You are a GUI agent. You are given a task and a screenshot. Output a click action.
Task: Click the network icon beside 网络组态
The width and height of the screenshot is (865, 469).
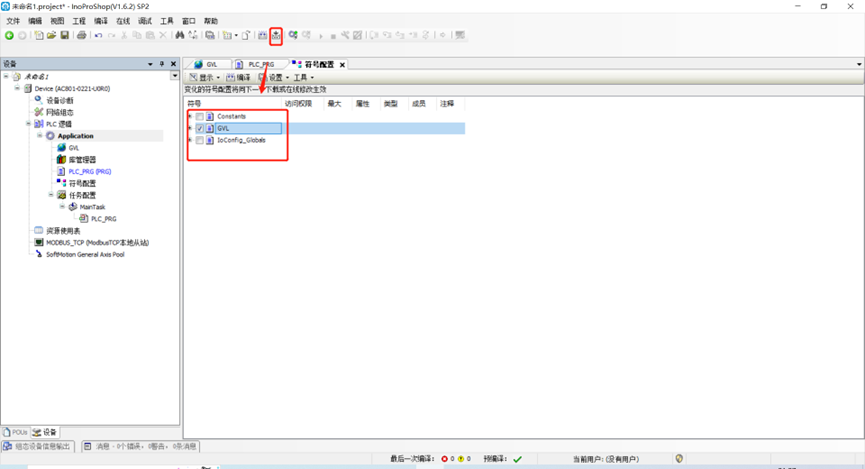tap(39, 112)
